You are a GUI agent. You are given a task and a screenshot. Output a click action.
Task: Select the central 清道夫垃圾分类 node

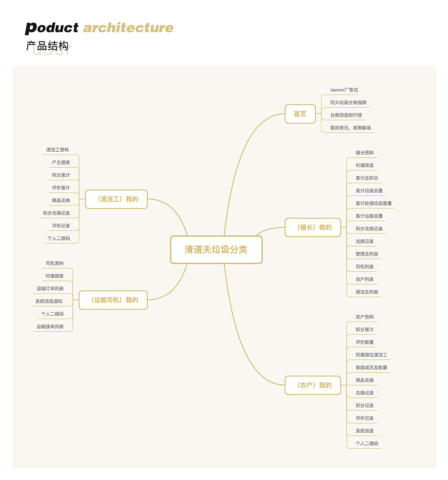tap(216, 250)
